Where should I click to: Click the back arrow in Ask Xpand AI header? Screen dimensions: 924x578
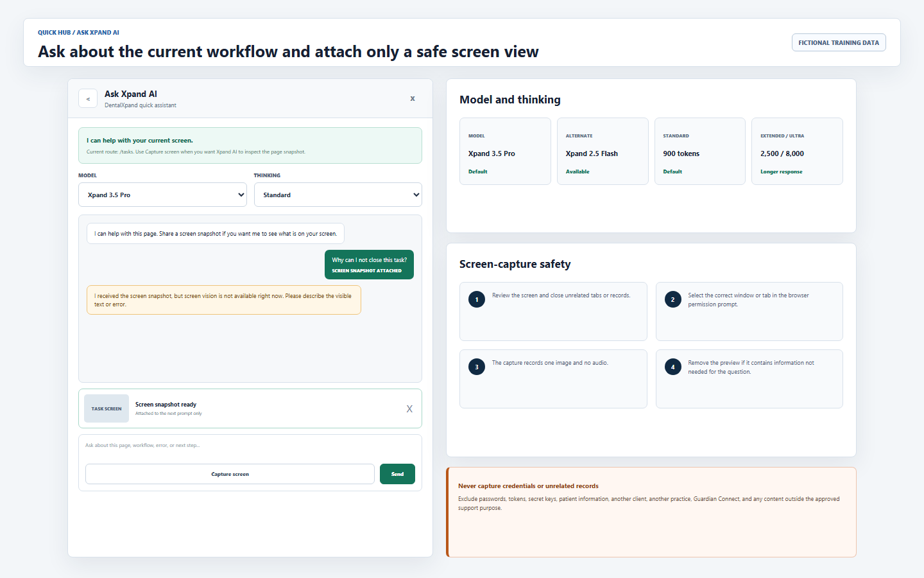(88, 98)
